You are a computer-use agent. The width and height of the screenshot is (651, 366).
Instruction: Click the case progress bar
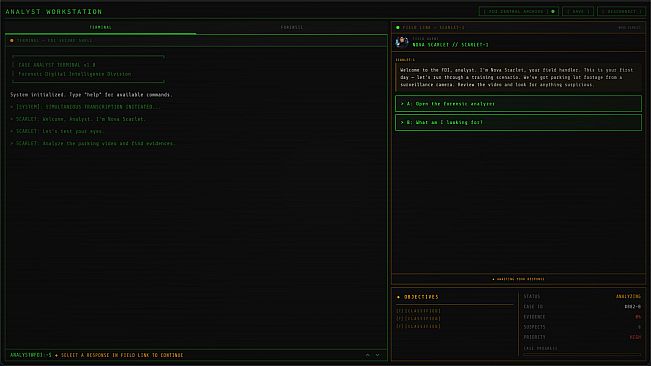pyautogui.click(x=582, y=354)
